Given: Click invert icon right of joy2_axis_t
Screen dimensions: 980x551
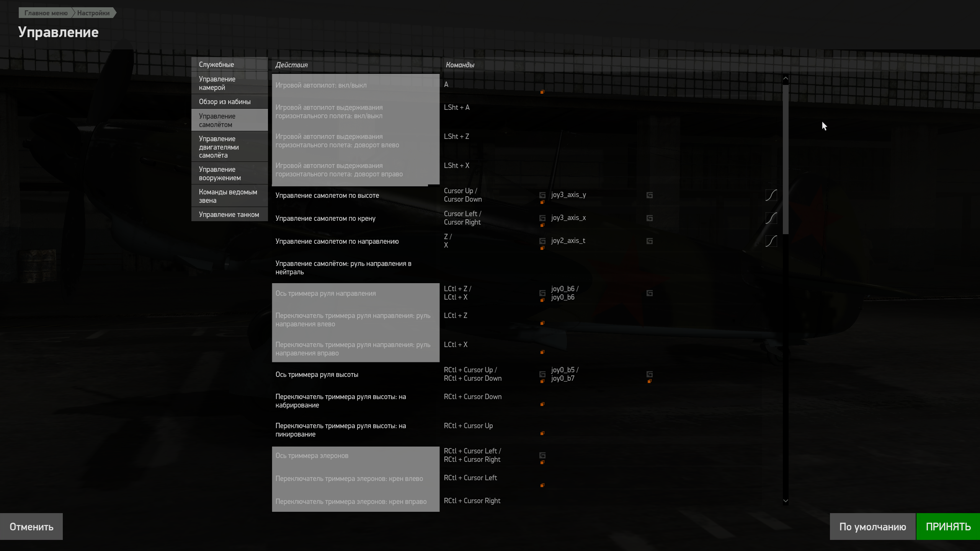Looking at the screenshot, I should point(650,241).
